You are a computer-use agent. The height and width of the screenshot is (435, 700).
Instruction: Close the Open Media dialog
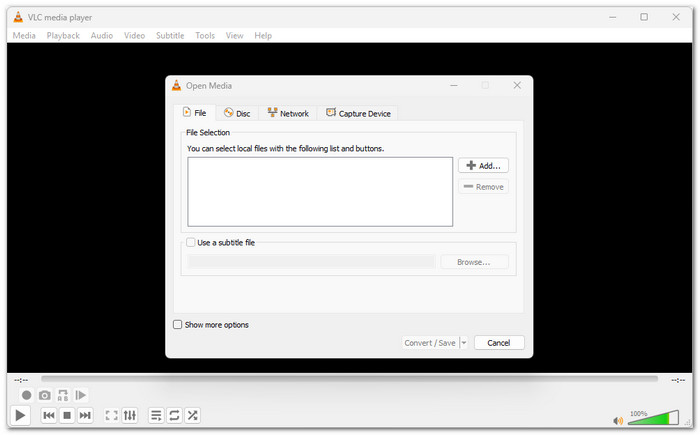click(517, 85)
